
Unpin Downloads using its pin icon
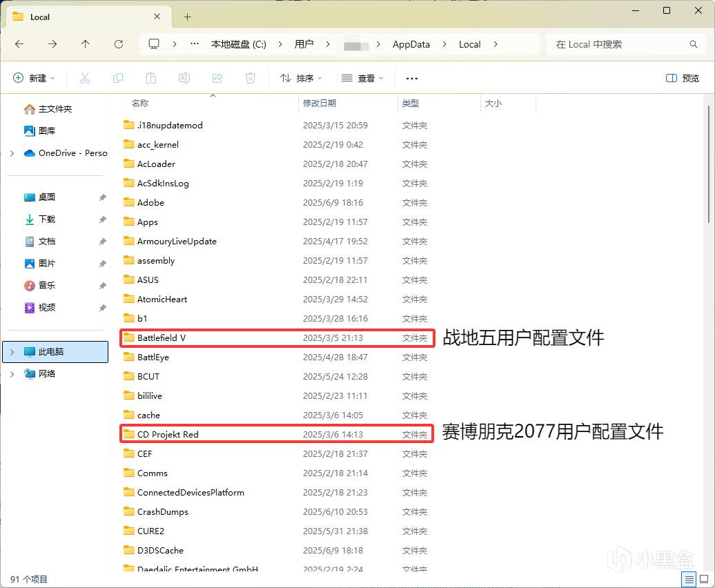103,219
